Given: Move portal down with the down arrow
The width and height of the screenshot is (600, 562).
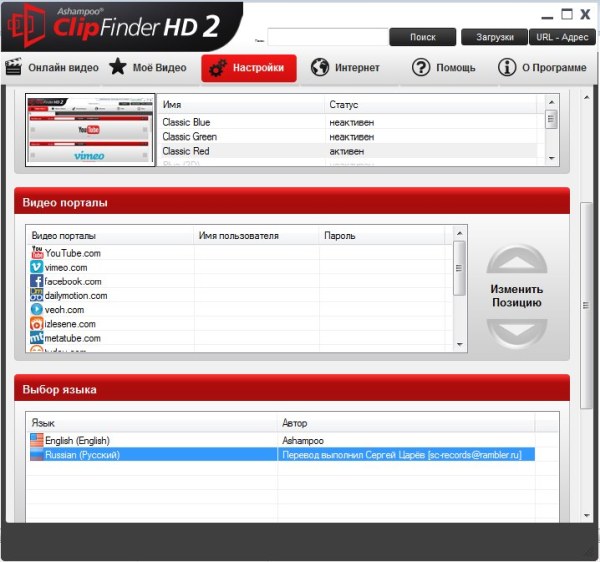Looking at the screenshot, I should (x=517, y=332).
